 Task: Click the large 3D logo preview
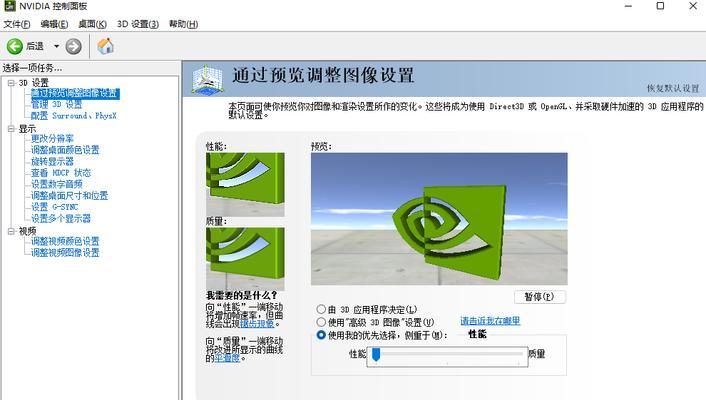(x=439, y=218)
